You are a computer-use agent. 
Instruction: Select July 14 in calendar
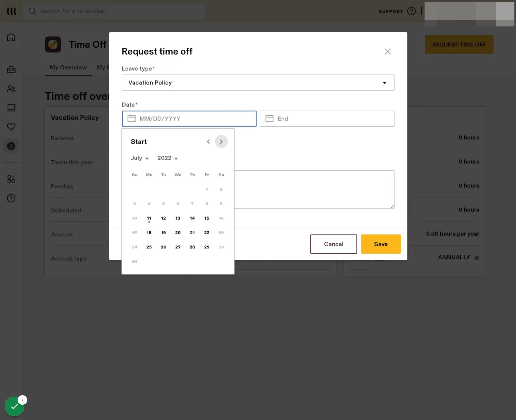coord(192,218)
